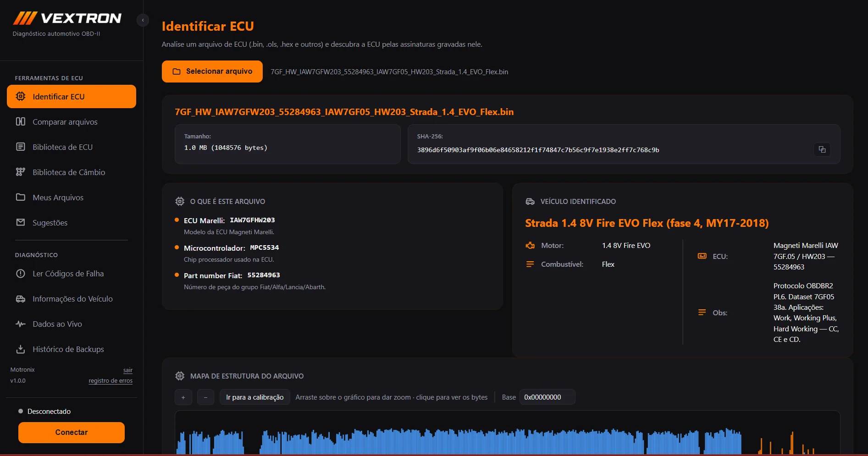Open Sugestões page
Screen dimensions: 868x456
(x=72, y=222)
